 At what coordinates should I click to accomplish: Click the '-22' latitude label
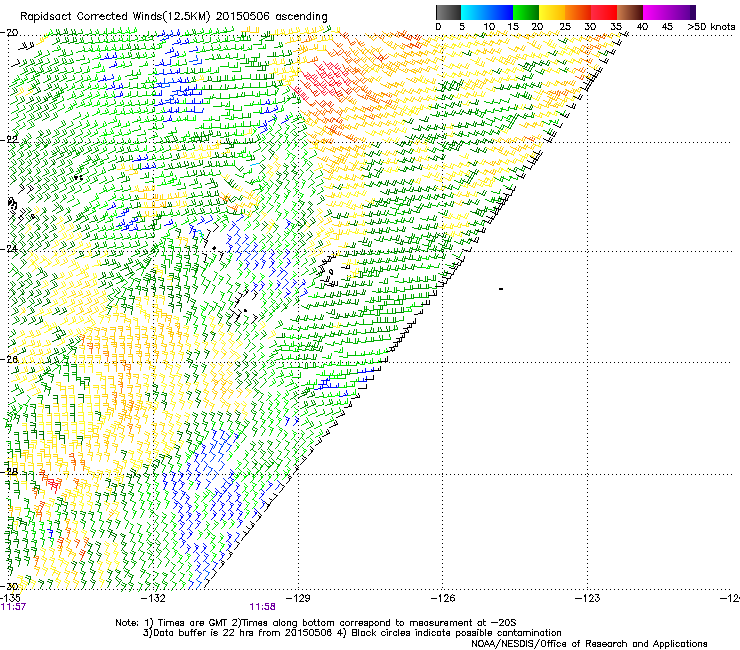9,140
